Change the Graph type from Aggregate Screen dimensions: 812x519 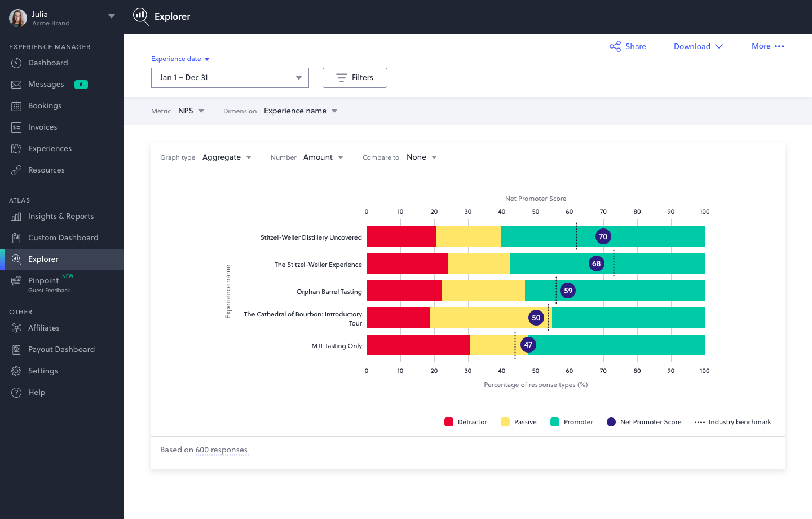point(227,157)
